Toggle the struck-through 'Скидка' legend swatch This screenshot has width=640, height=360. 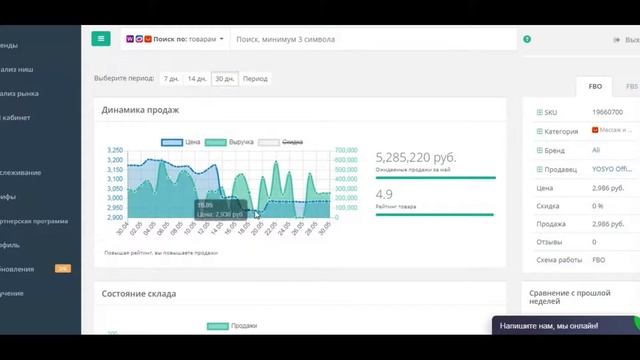pos(269,142)
